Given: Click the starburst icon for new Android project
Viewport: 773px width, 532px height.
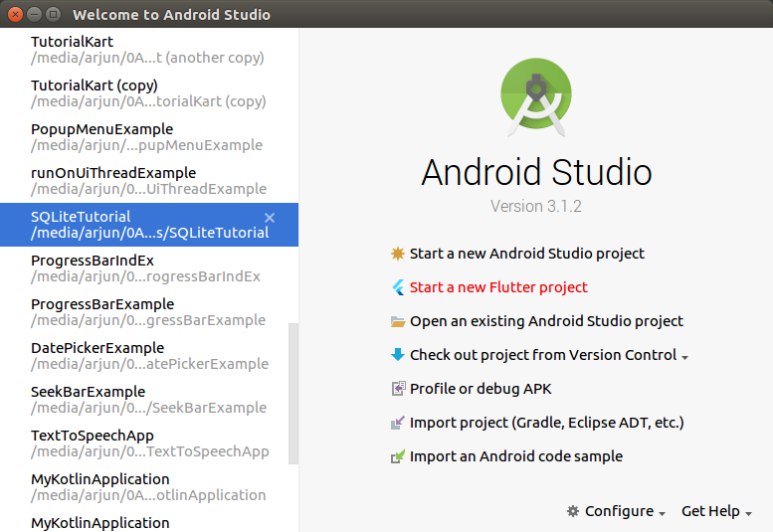Looking at the screenshot, I should coord(397,254).
